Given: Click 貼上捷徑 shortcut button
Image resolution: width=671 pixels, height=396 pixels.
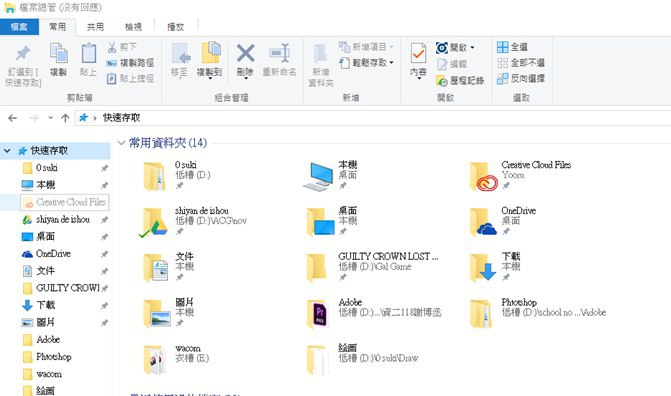Looking at the screenshot, I should tap(130, 78).
